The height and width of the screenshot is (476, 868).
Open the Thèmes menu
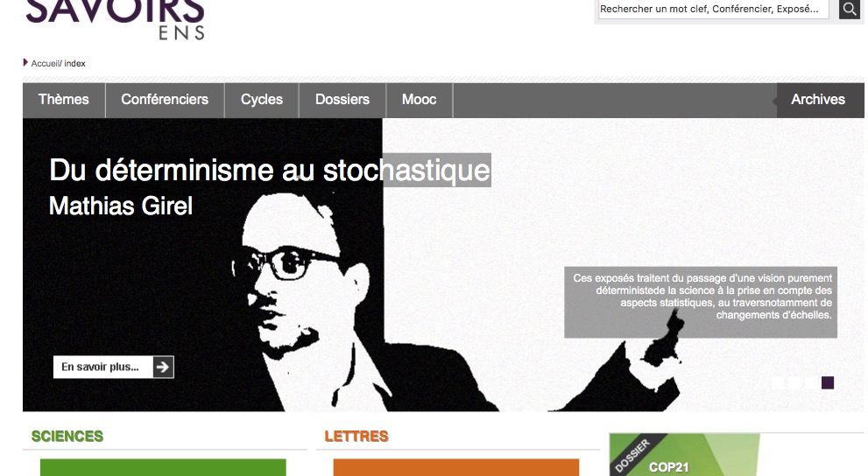point(64,100)
